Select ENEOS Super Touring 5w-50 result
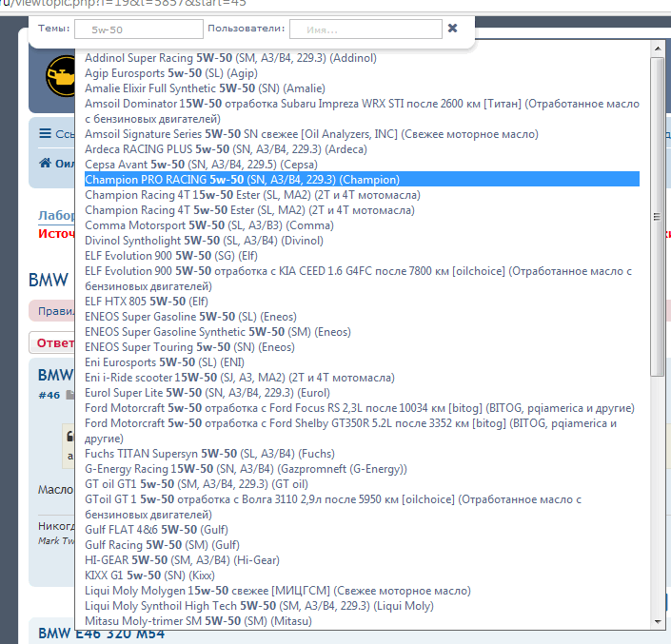Viewport: 671px width, 644px height. click(x=190, y=347)
